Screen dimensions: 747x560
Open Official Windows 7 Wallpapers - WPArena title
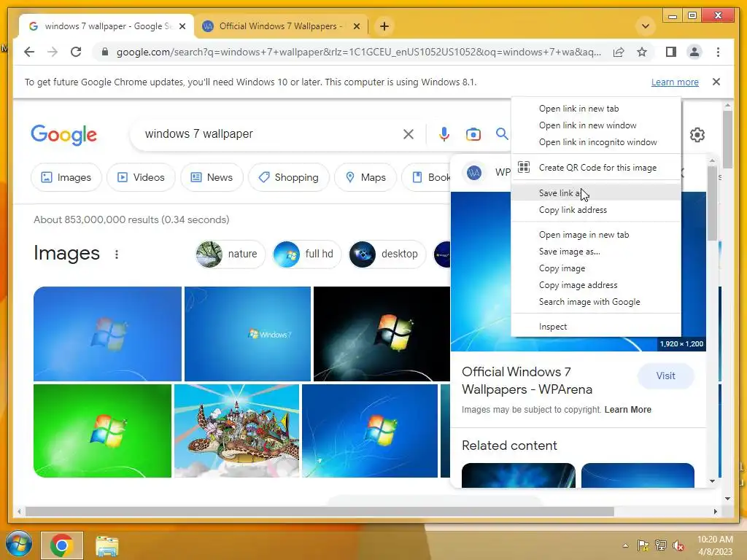point(527,381)
